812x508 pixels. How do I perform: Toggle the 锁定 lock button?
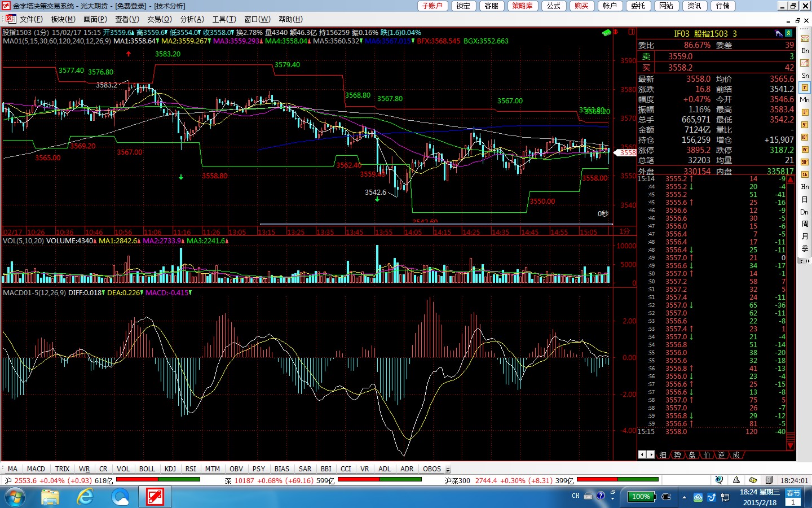(463, 6)
